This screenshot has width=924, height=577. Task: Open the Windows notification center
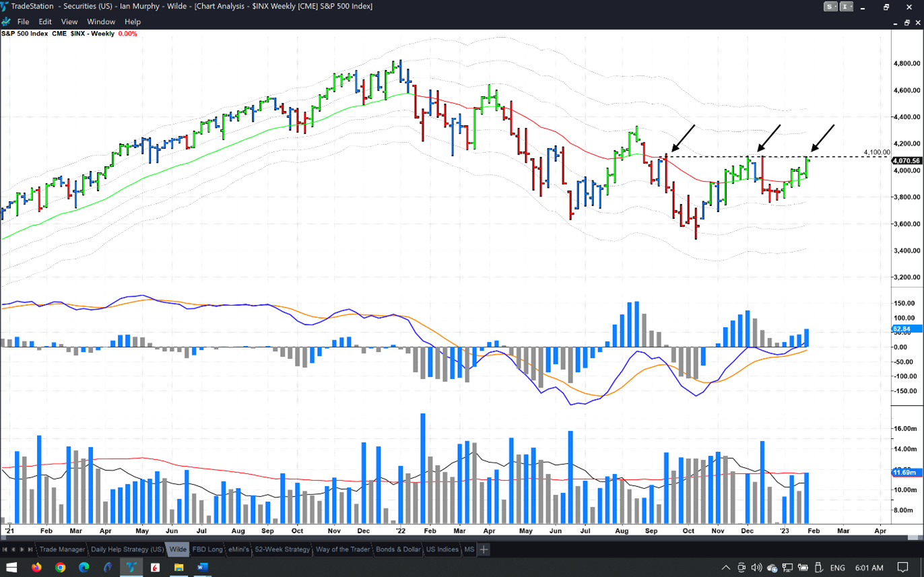tap(903, 568)
